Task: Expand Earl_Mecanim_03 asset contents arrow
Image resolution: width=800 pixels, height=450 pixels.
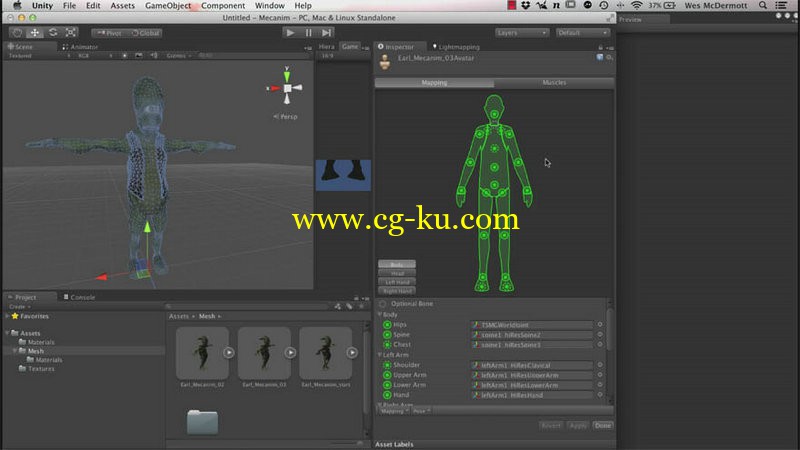Action: click(x=290, y=353)
